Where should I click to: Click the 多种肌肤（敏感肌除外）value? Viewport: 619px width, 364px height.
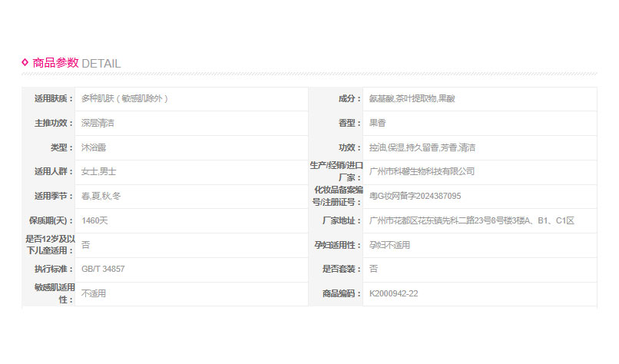[x=124, y=99]
